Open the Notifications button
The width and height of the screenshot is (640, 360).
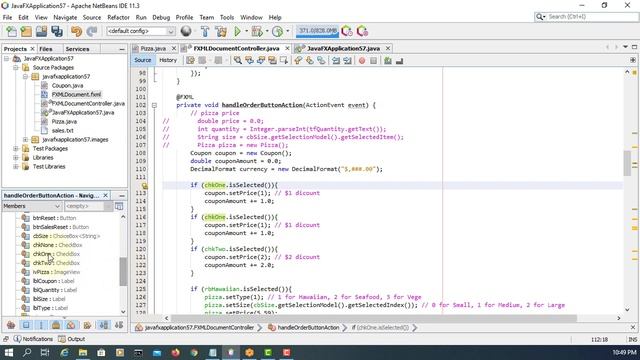33,339
